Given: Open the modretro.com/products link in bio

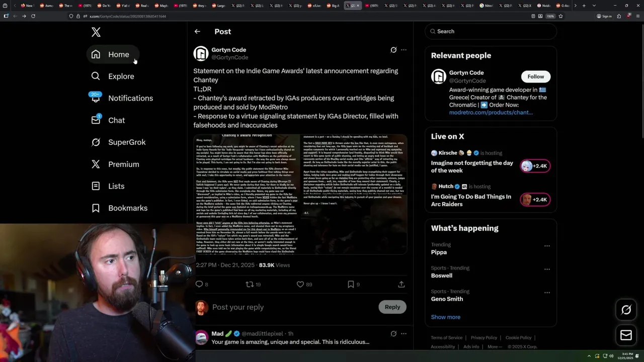Looking at the screenshot, I should coord(491,113).
